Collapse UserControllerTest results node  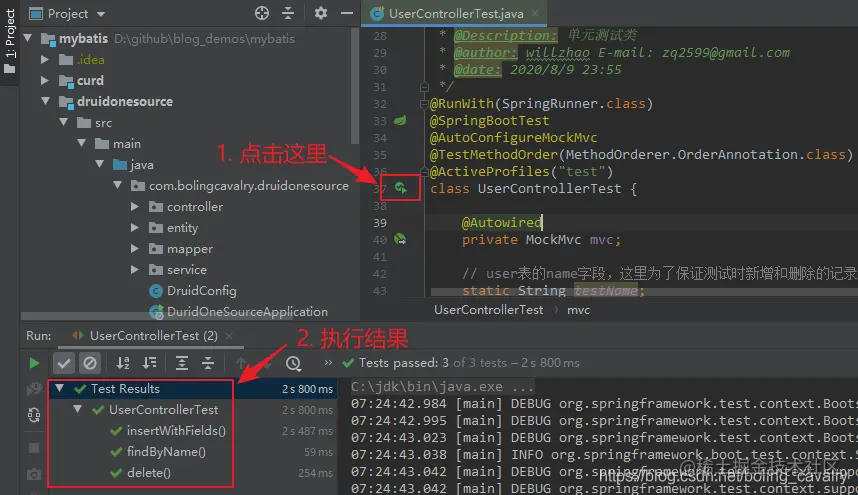click(78, 409)
